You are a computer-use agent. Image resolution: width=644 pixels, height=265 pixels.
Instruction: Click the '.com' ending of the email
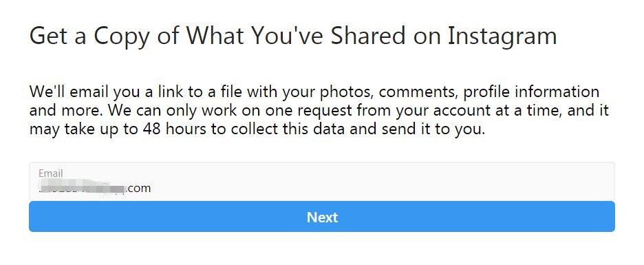(x=139, y=189)
